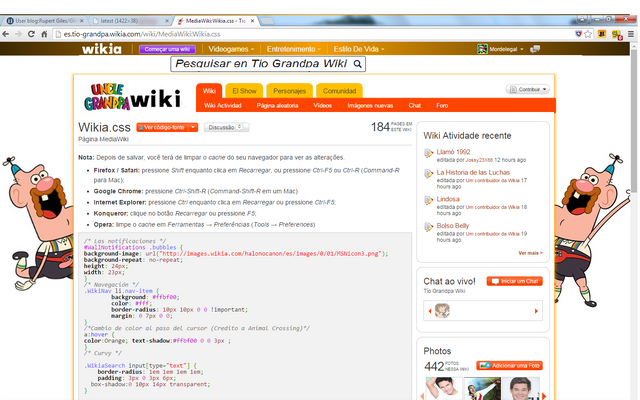Open the Wikia notifications speech bubble icon

pyautogui.click(x=535, y=49)
